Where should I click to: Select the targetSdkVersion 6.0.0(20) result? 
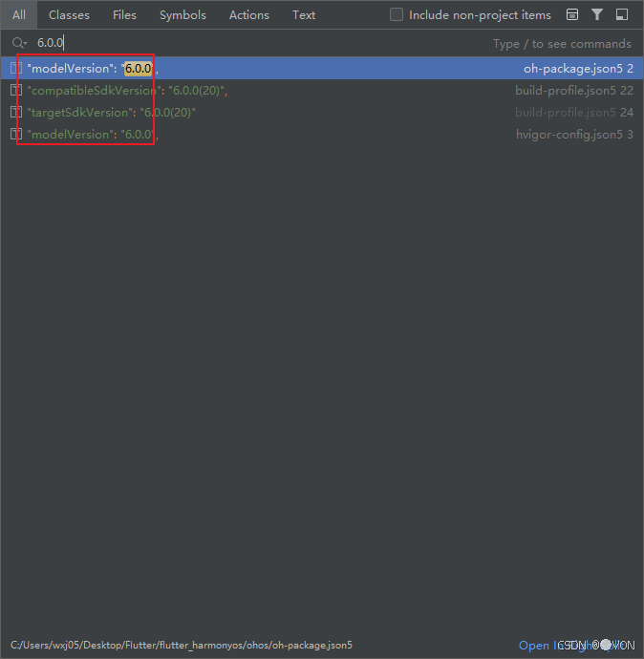[x=322, y=112]
